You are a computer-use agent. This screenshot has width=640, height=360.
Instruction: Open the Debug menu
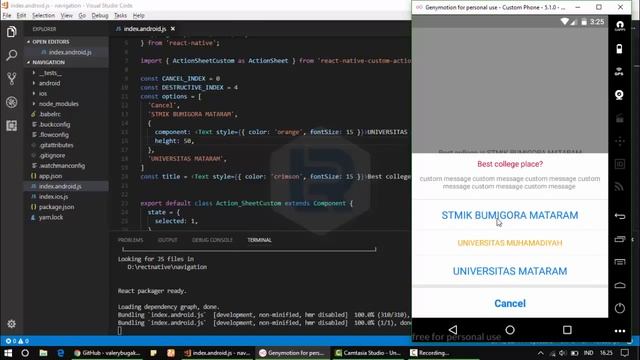pyautogui.click(x=100, y=16)
